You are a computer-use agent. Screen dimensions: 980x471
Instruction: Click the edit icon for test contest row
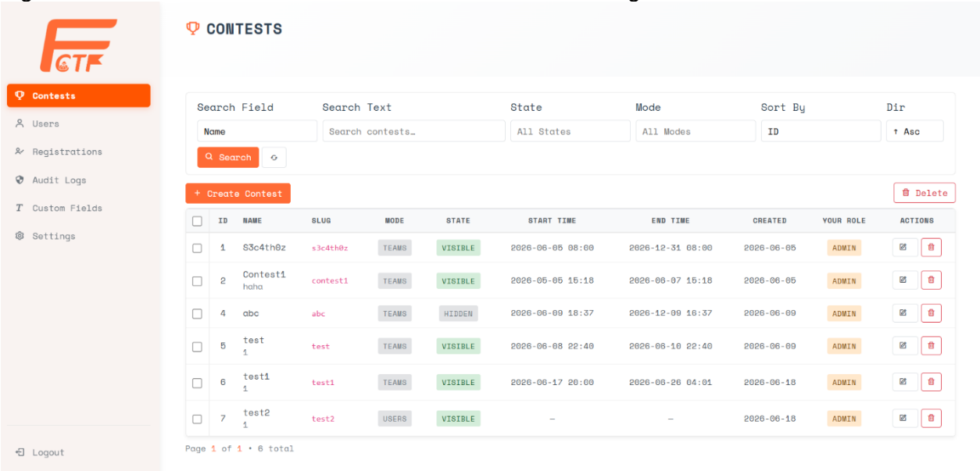click(903, 346)
